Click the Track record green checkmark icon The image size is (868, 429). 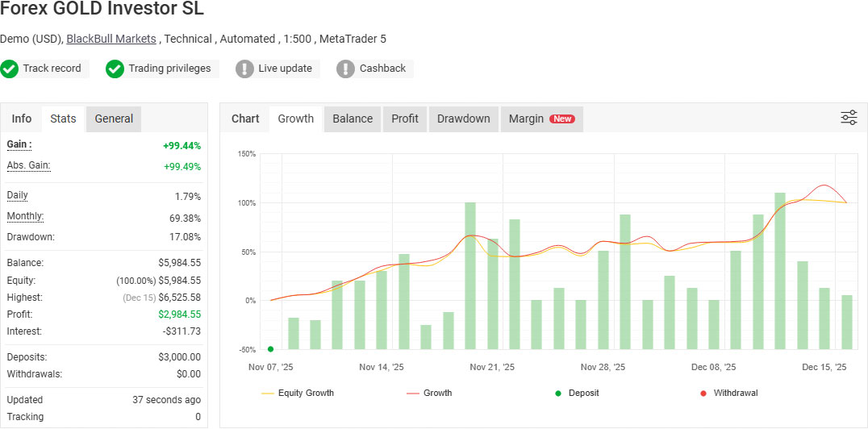click(x=10, y=69)
